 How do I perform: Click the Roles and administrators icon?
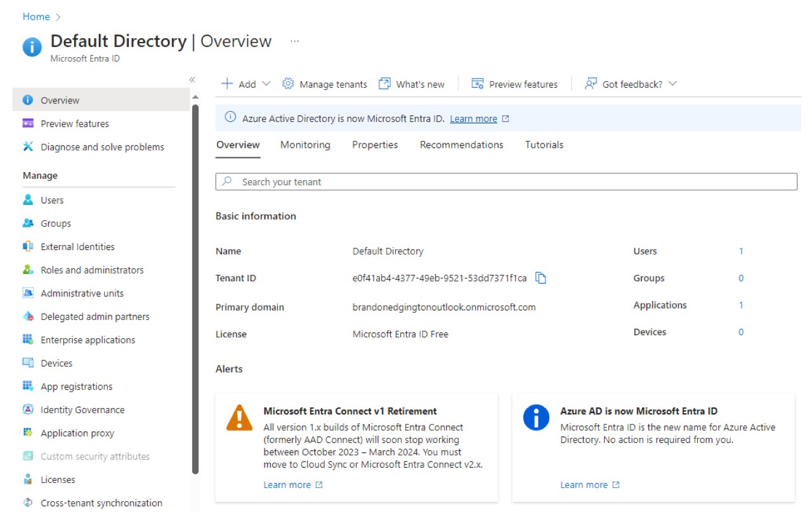click(x=28, y=270)
